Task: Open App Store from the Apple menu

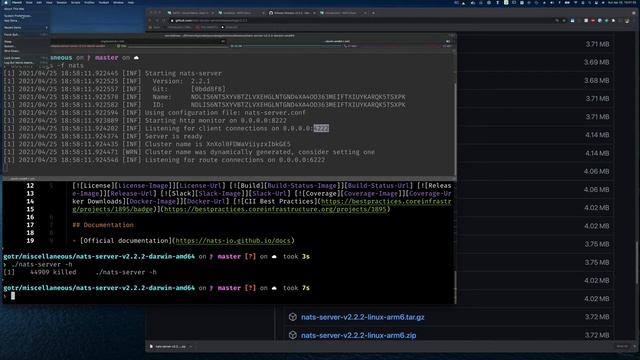Action: point(11,20)
